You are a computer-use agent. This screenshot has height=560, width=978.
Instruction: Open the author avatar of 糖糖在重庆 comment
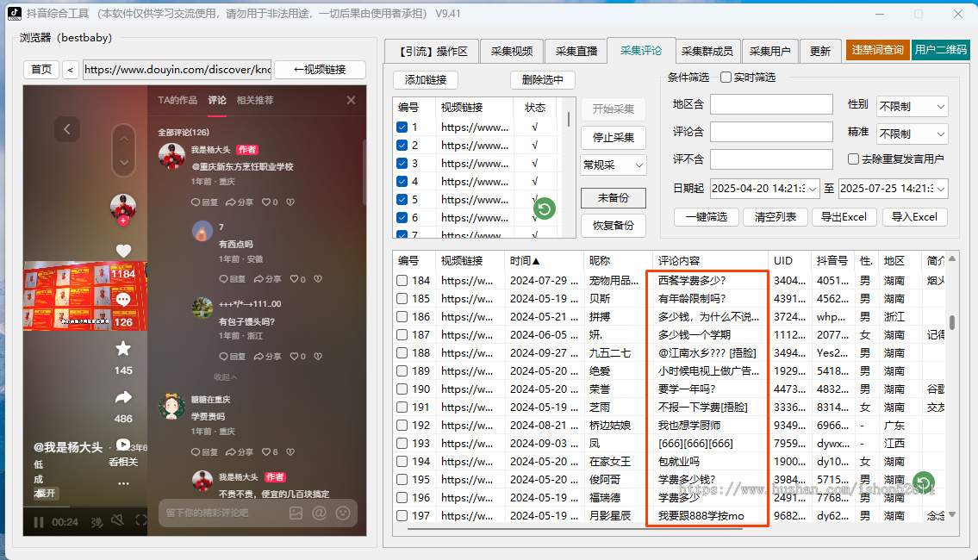click(x=171, y=408)
